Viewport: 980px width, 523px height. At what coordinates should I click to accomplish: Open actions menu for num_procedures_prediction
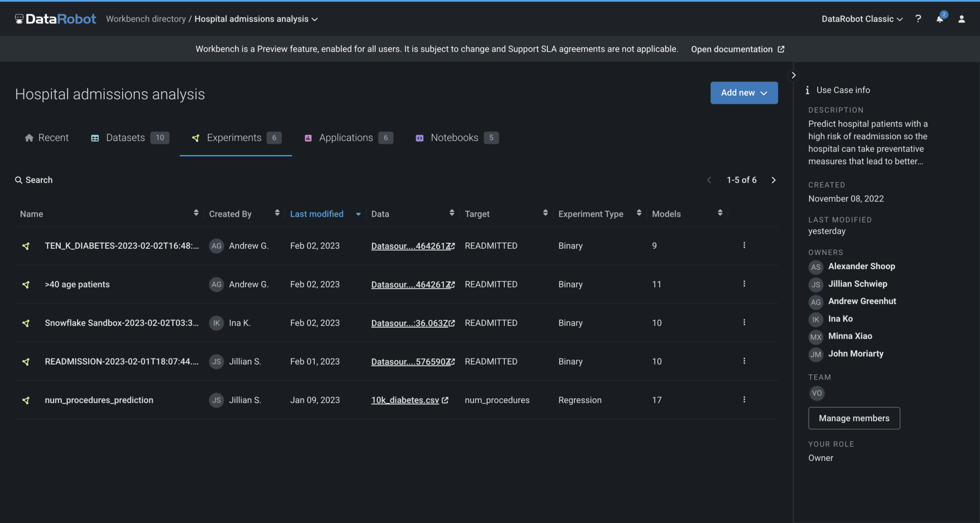tap(744, 400)
